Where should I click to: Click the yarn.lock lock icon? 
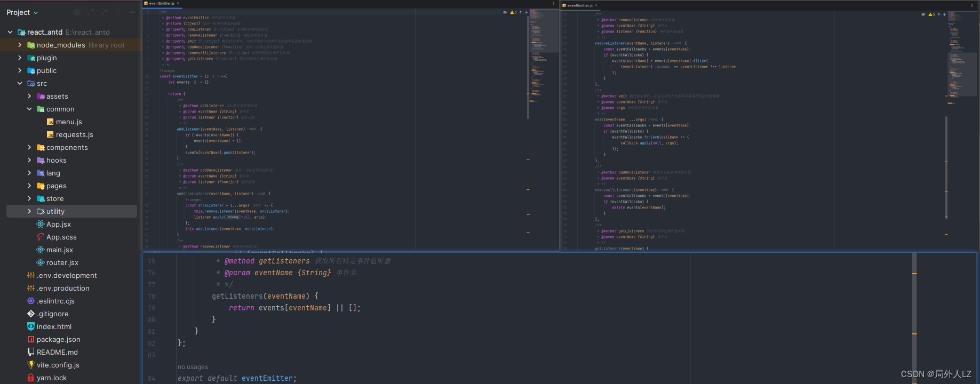[x=31, y=378]
